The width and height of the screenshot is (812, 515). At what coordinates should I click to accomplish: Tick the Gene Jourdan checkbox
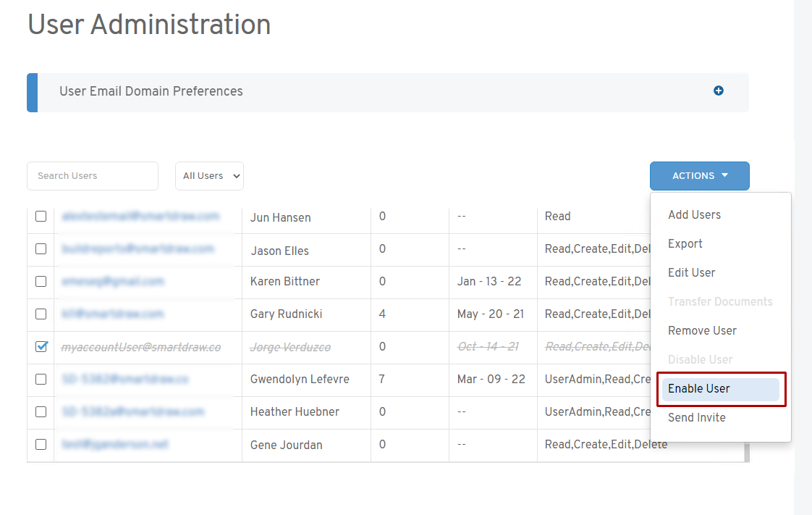click(41, 444)
